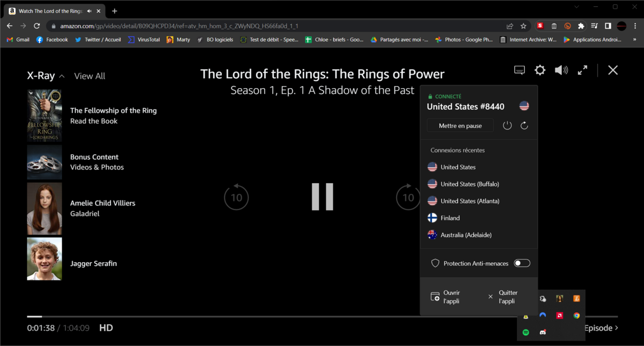Close the video player with the X

coord(613,70)
